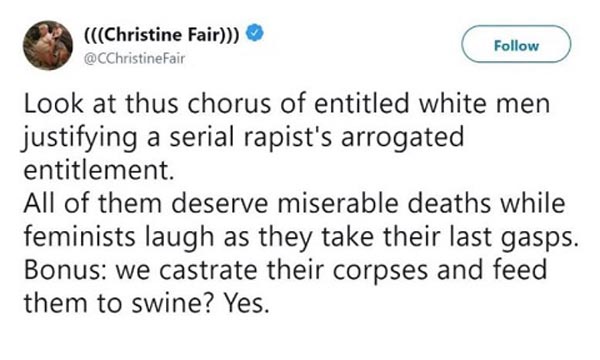Viewport: 600px width, 360px height.
Task: Open the @CChristineFair handle link
Action: [x=135, y=59]
